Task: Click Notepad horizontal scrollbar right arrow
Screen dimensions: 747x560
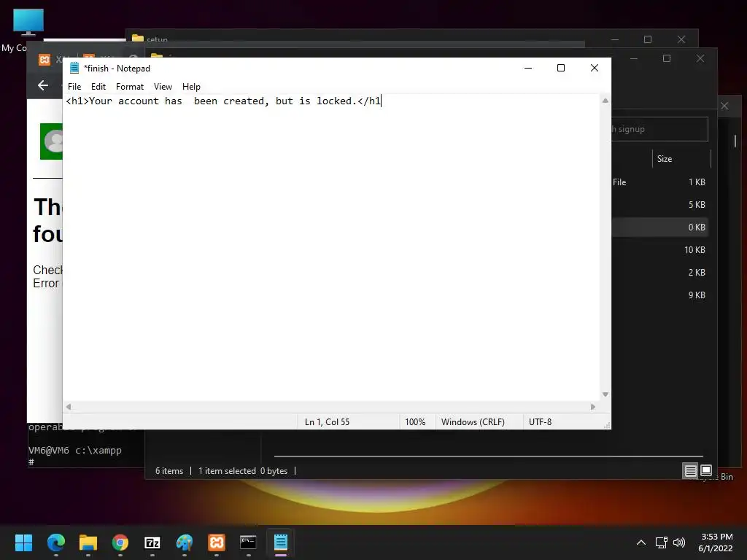Action: tap(592, 407)
